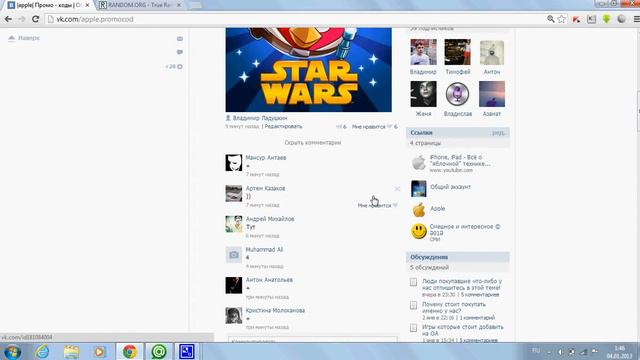Go back with browser back arrow

point(8,19)
